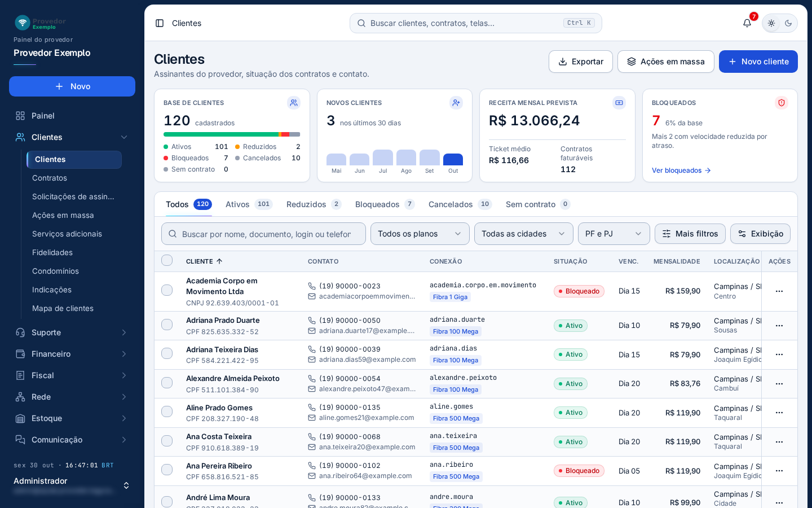
Task: Expand Financeiro sidebar section
Action: 72,354
